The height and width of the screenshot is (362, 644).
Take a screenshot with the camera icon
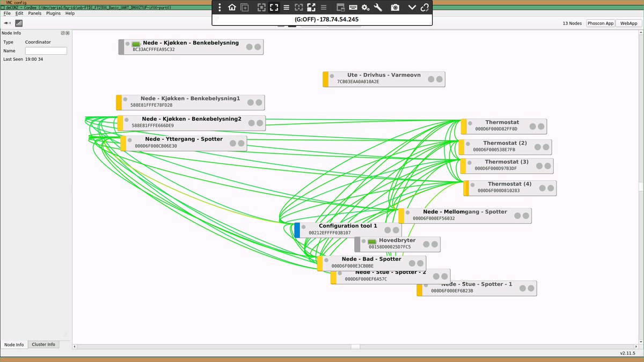(x=395, y=8)
